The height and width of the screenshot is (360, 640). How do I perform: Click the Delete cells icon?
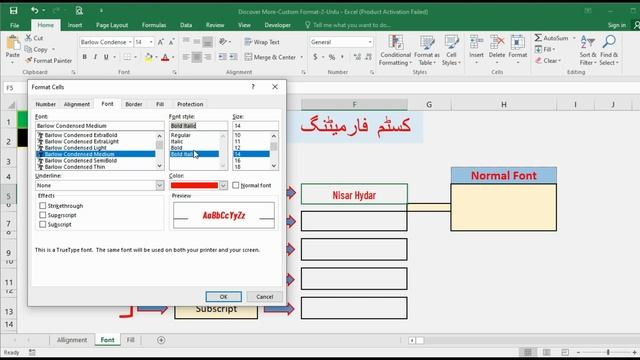click(497, 43)
